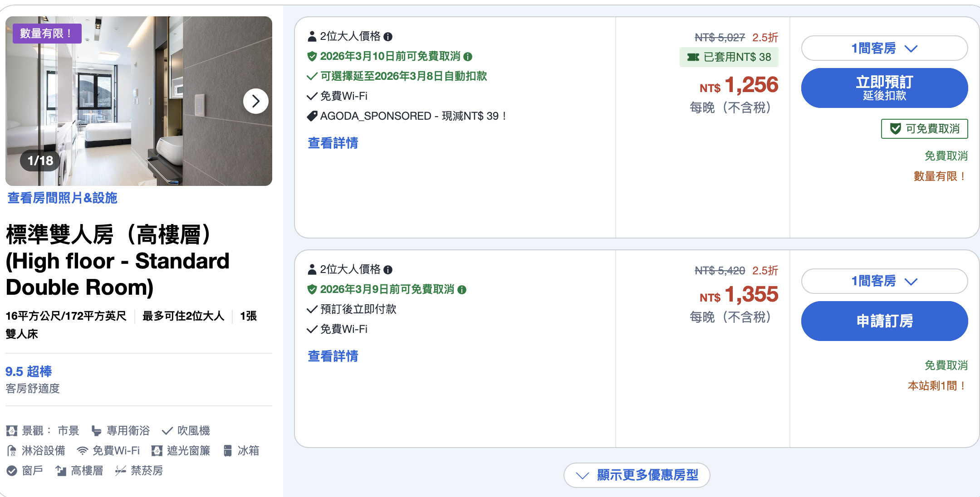Screen dimensions: 980x497
Task: Open 查看詳情 details for the first offer
Action: click(x=332, y=143)
